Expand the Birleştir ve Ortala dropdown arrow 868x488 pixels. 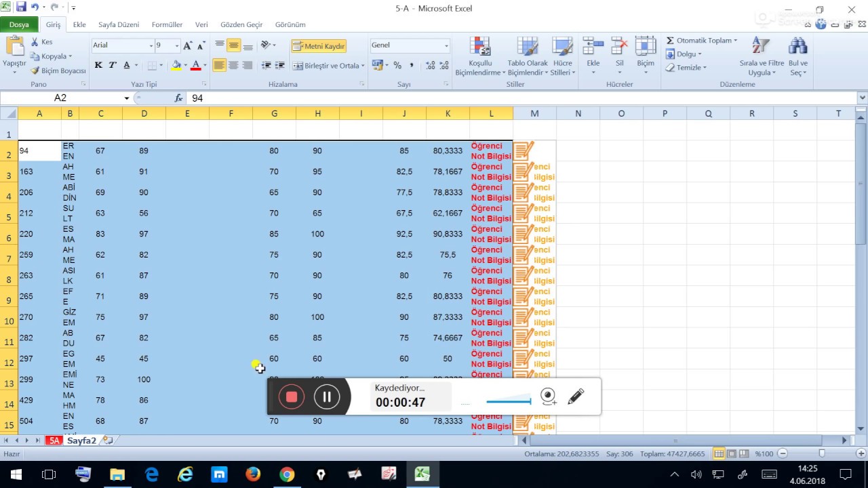(x=363, y=66)
